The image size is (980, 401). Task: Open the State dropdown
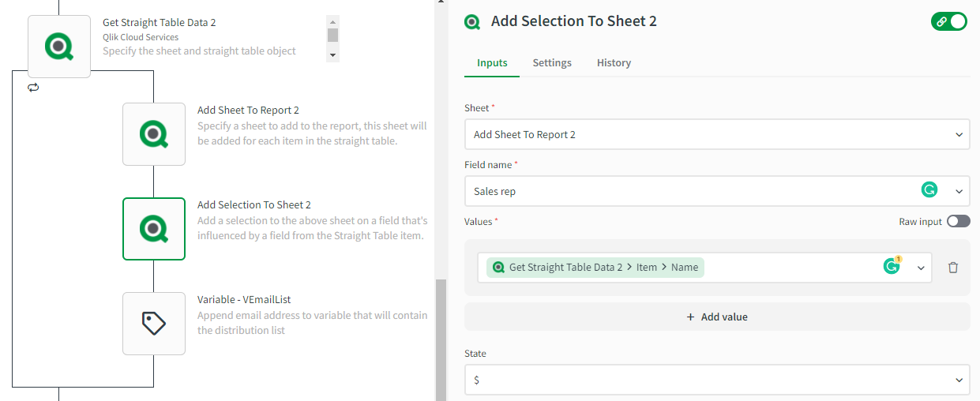click(717, 380)
